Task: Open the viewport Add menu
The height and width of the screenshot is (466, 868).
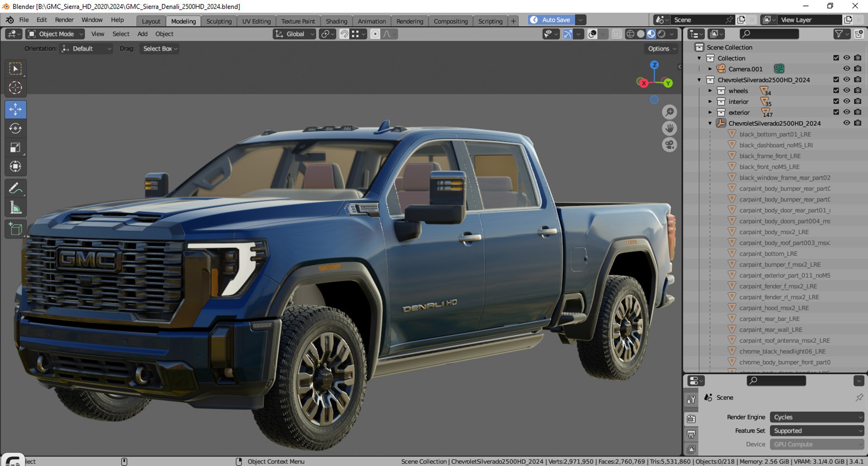Action: pyautogui.click(x=142, y=34)
